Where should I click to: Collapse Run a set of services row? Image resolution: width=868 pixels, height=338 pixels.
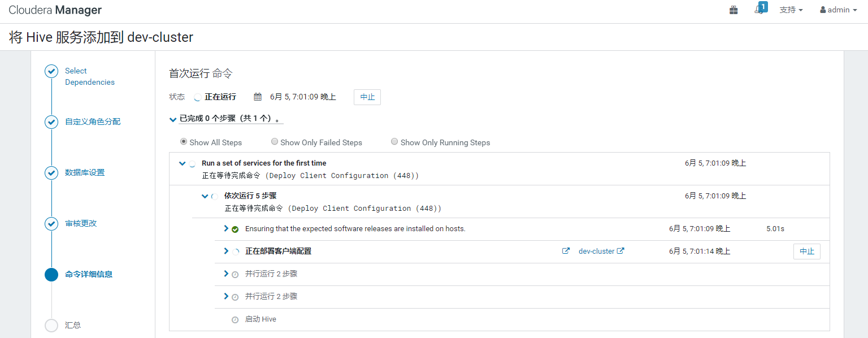182,163
